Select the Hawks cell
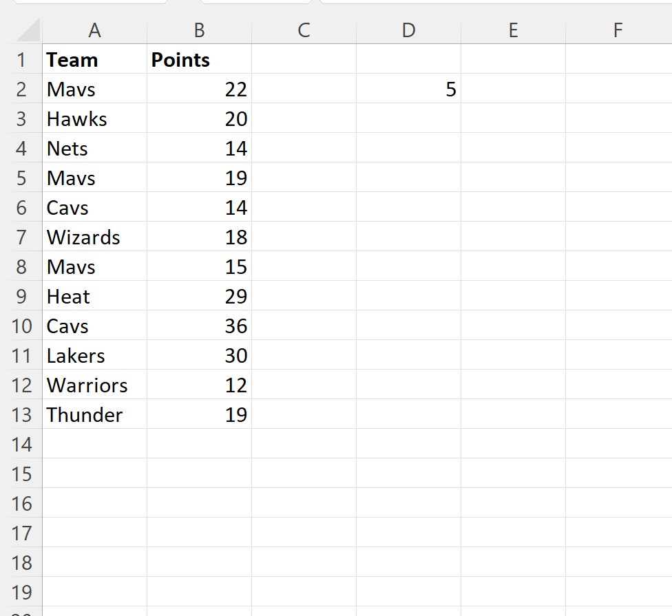This screenshot has width=672, height=616. (95, 118)
